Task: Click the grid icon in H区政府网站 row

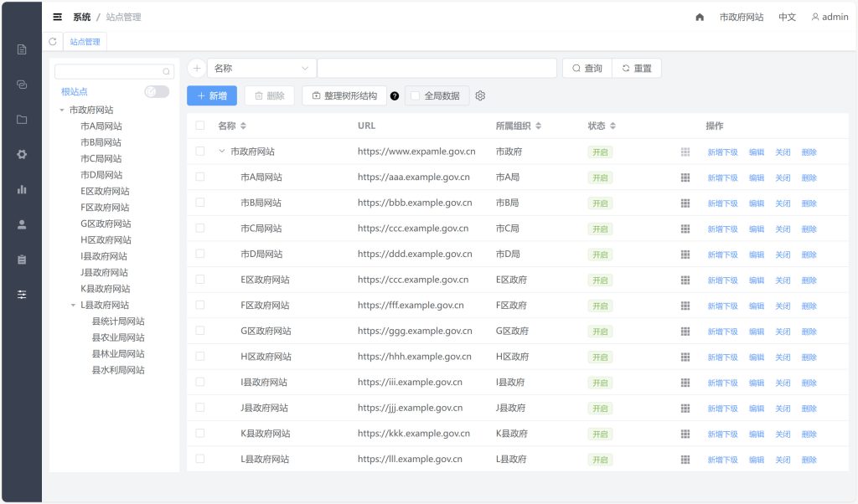Action: point(685,357)
